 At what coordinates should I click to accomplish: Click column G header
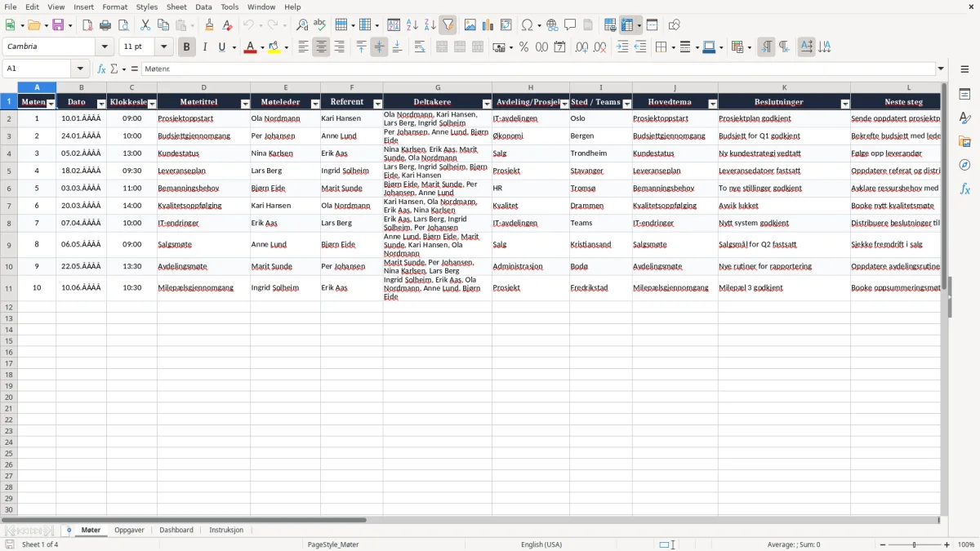pyautogui.click(x=438, y=87)
